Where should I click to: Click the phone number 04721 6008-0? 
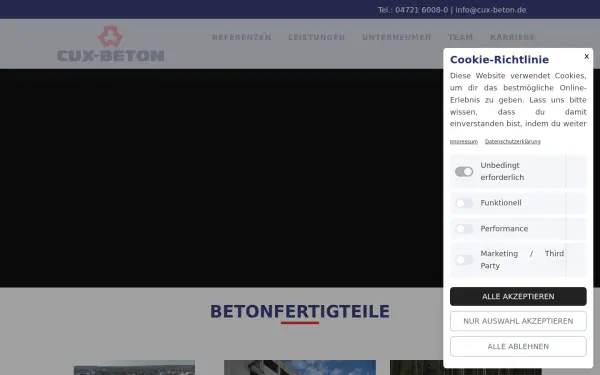coord(421,10)
